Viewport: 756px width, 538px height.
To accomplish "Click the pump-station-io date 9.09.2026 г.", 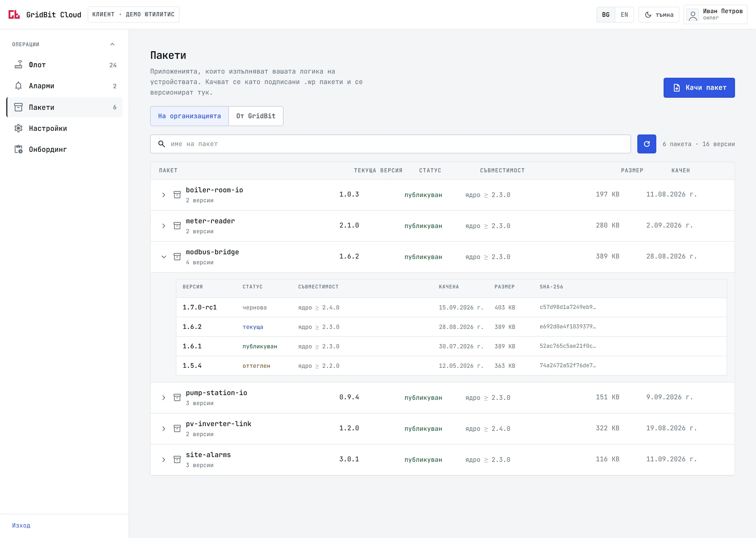I will point(669,397).
